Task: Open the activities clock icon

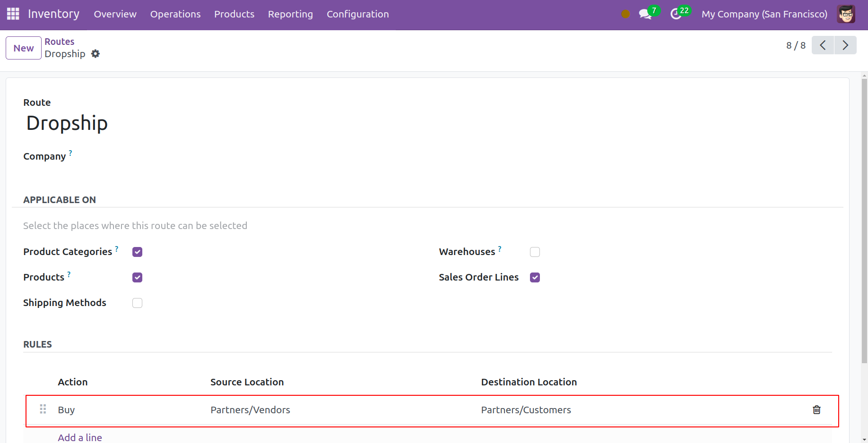Action: pos(676,14)
